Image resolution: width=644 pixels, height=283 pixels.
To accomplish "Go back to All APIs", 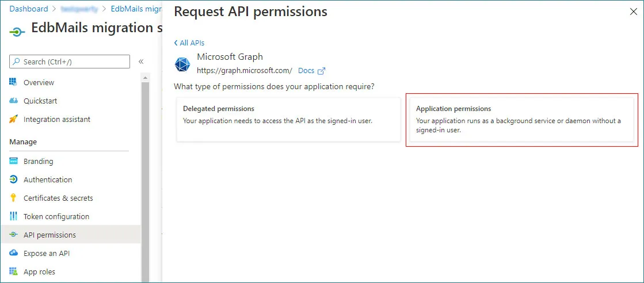I will [189, 43].
